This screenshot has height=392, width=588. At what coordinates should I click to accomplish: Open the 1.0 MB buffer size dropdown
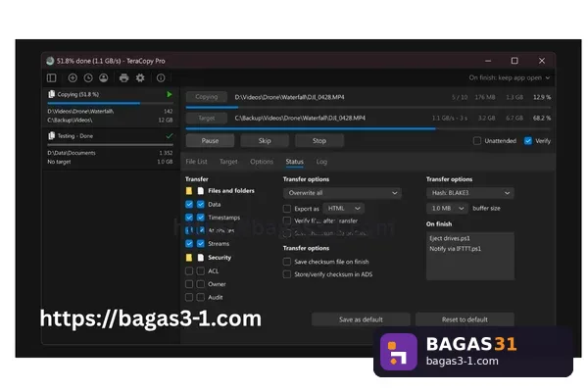tap(448, 208)
